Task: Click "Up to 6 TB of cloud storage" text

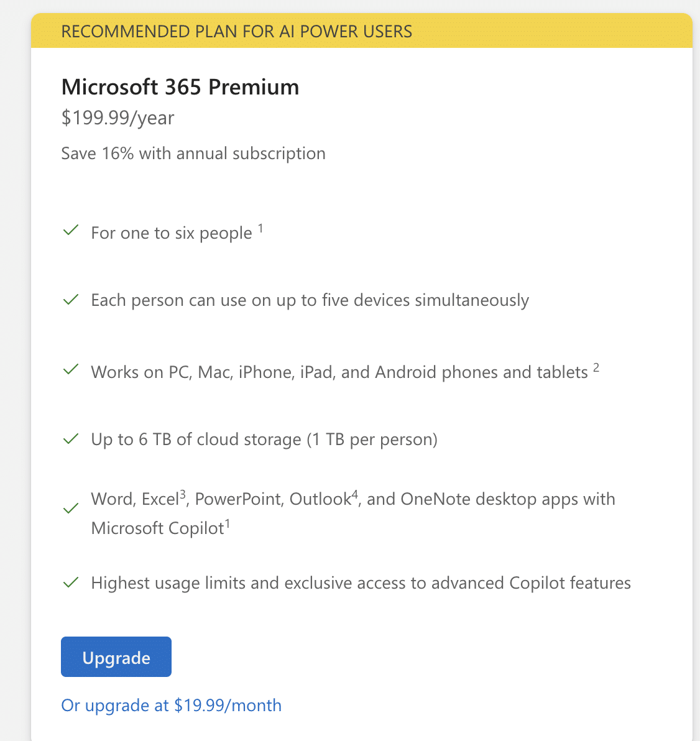Action: (264, 440)
